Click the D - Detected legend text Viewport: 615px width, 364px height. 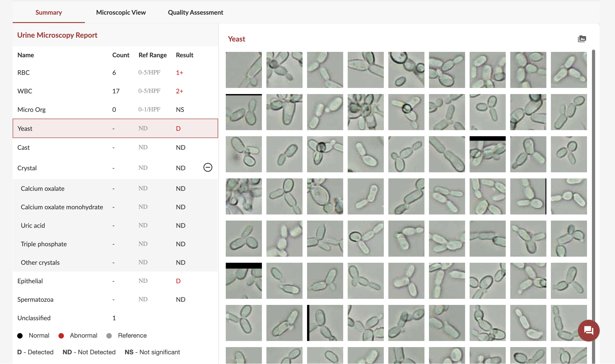click(35, 352)
